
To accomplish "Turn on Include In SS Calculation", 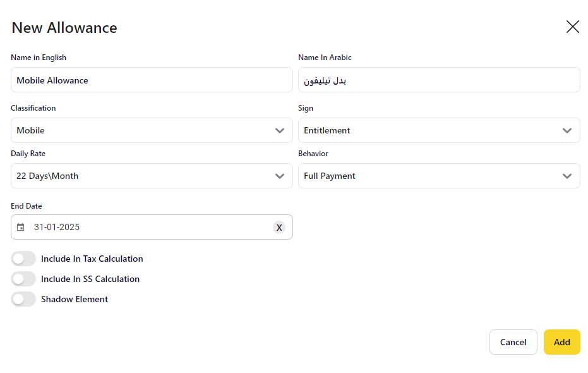I will tap(23, 279).
